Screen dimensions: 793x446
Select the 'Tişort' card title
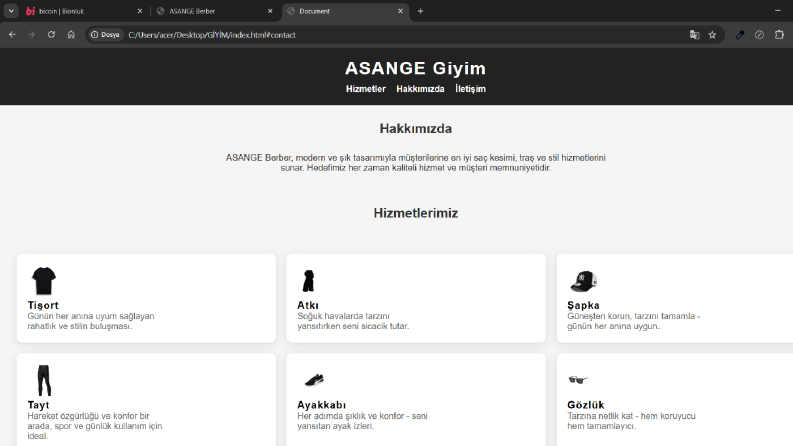[43, 305]
